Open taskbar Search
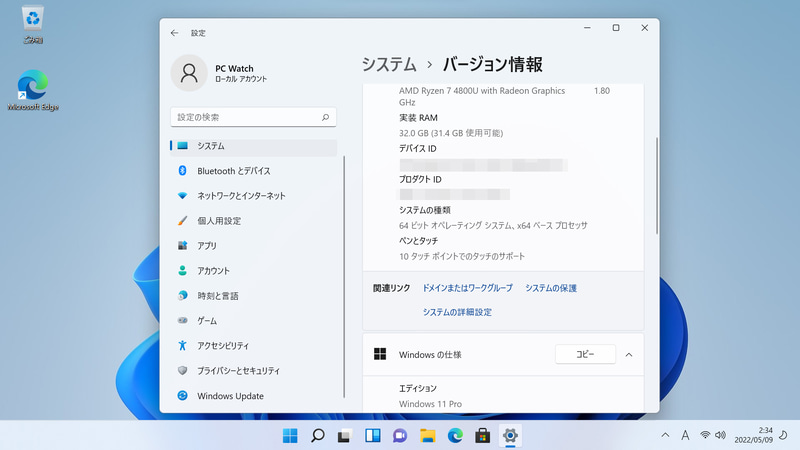Screen dimensions: 800x450 [x=318, y=436]
